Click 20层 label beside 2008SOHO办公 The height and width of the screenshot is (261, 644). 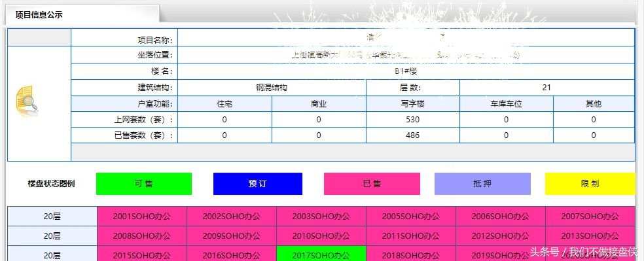(52, 236)
